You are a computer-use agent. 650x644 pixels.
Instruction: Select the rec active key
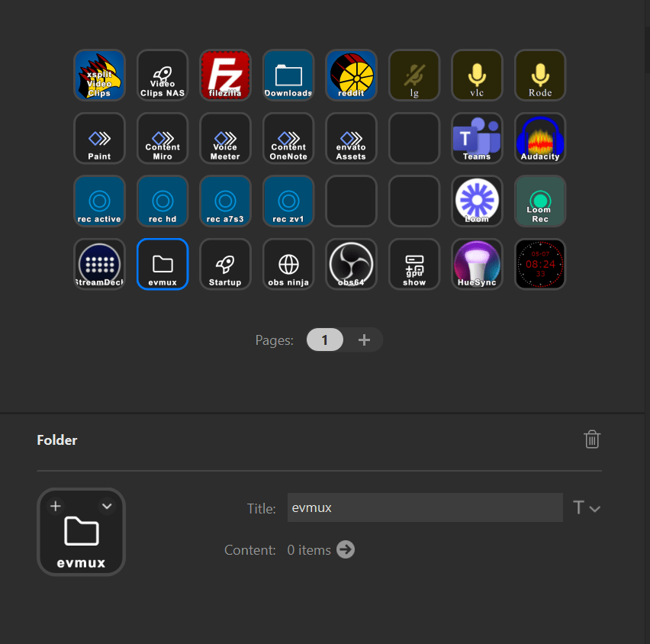coord(99,201)
